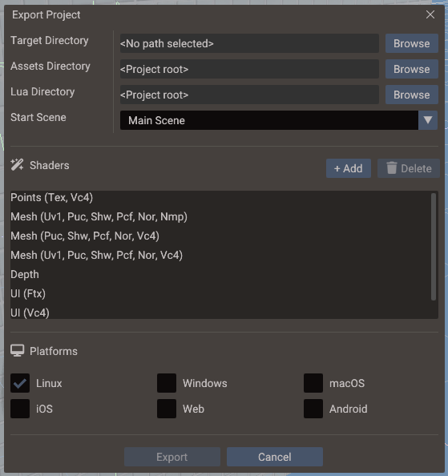448x476 pixels.
Task: Click the Assets Directory path field
Action: pos(249,69)
